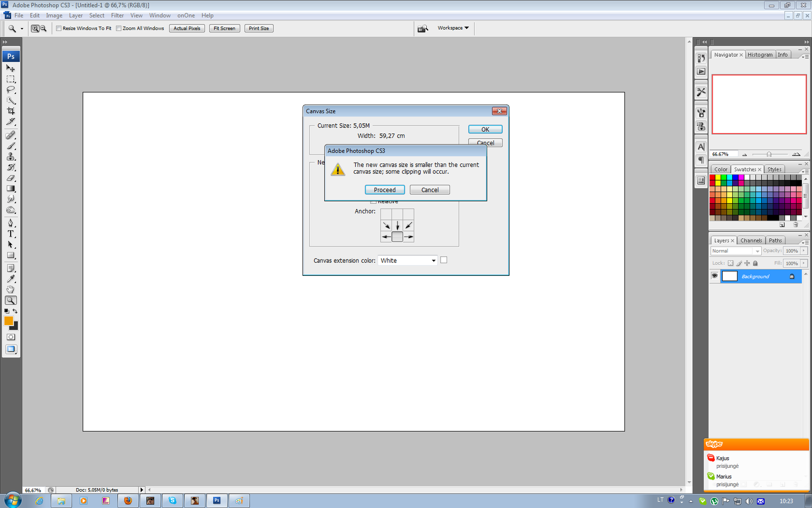Click the canvas extension color preview box
812x508 pixels.
444,260
